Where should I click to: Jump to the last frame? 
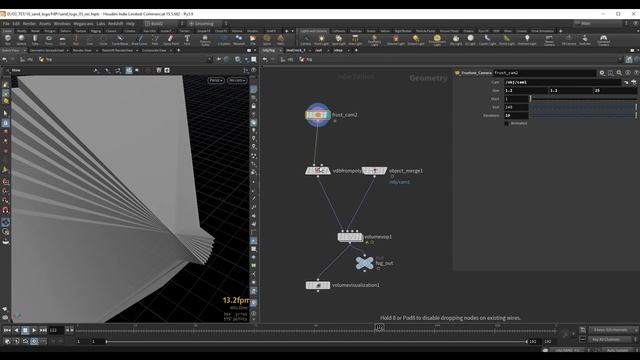tap(43, 330)
